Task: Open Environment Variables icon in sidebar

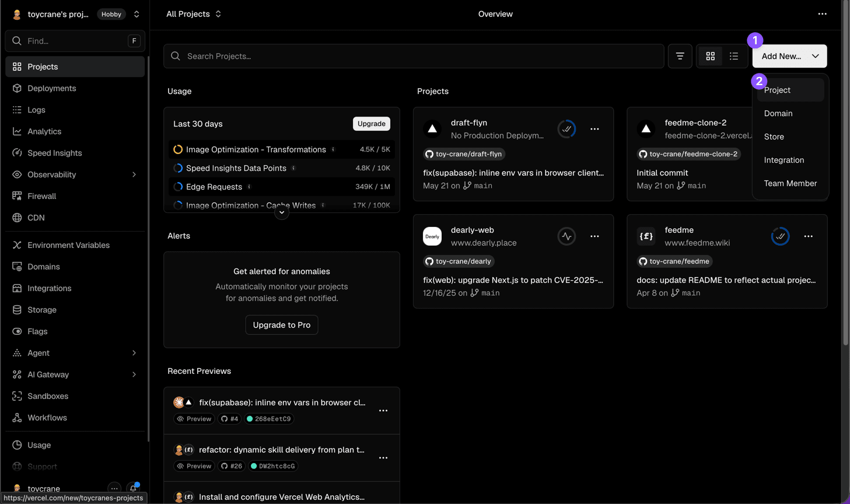Action: [x=17, y=245]
